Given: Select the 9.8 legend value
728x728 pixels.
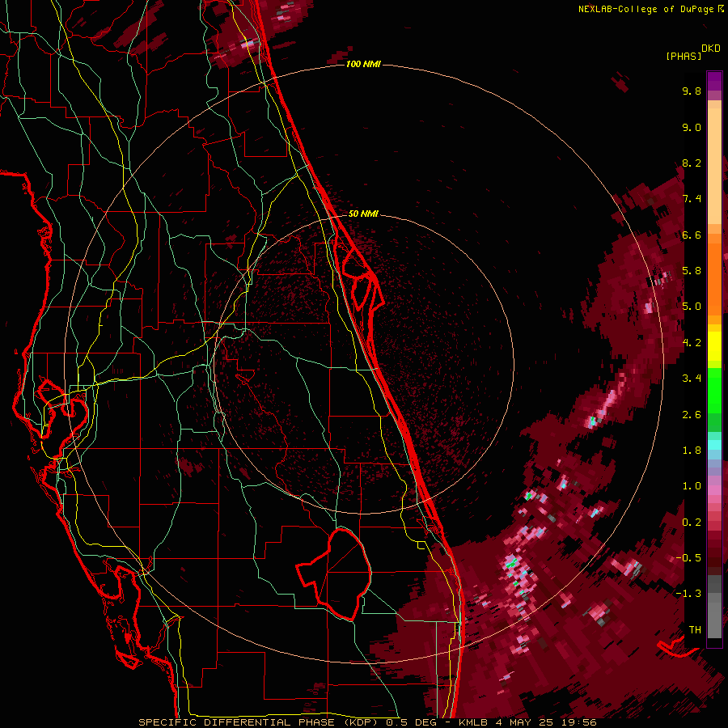Looking at the screenshot, I should tap(692, 91).
